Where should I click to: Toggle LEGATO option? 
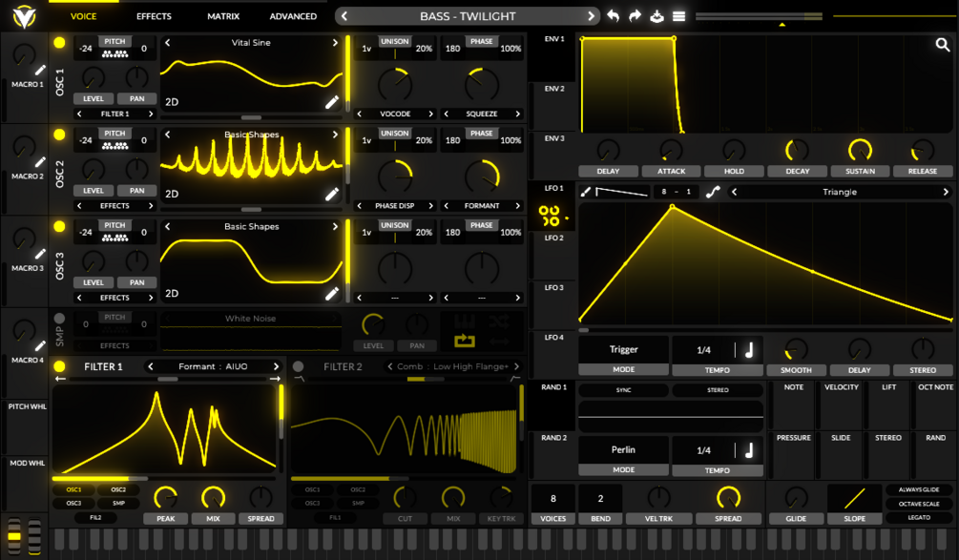[919, 518]
